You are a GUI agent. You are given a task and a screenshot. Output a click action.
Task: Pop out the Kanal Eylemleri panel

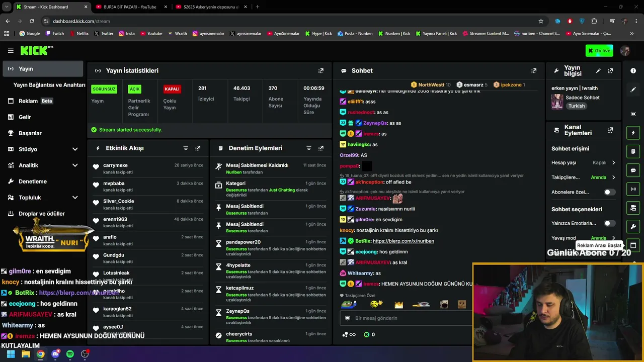point(610,130)
